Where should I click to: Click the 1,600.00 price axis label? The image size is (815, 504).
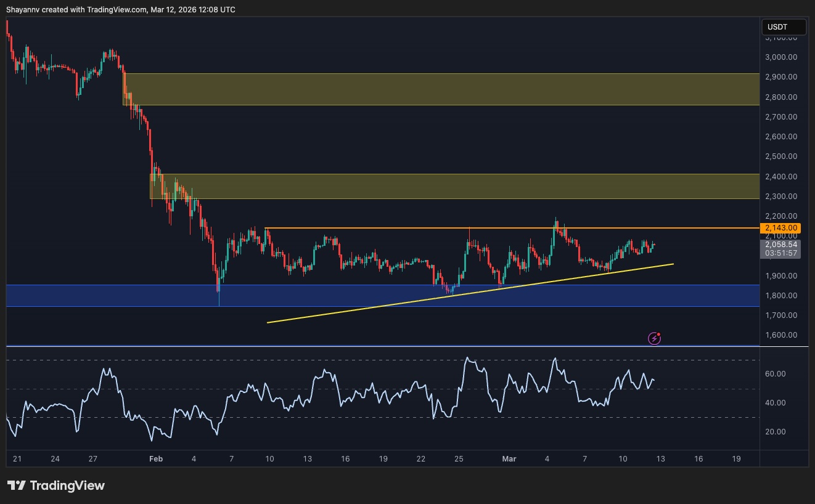(780, 335)
